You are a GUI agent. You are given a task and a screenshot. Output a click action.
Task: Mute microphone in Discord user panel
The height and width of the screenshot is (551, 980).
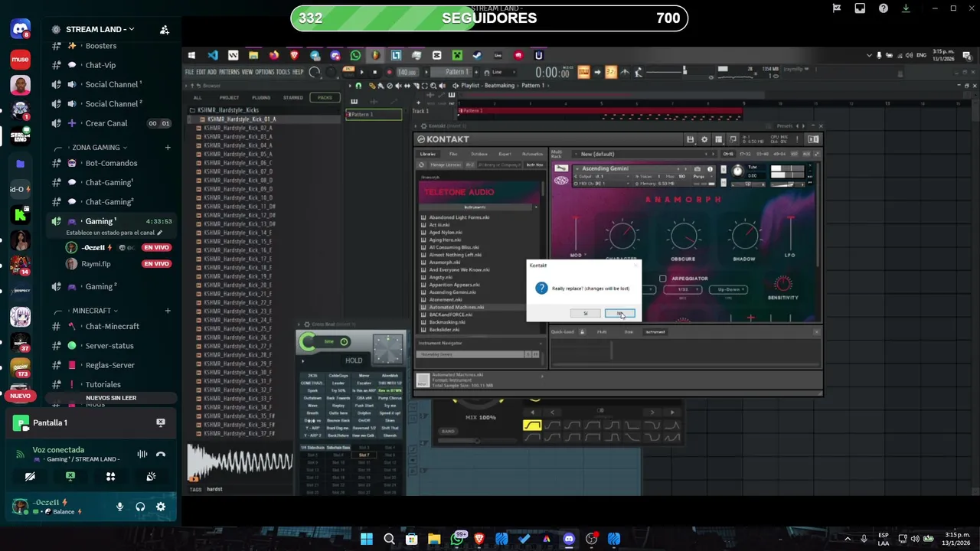[x=119, y=507]
